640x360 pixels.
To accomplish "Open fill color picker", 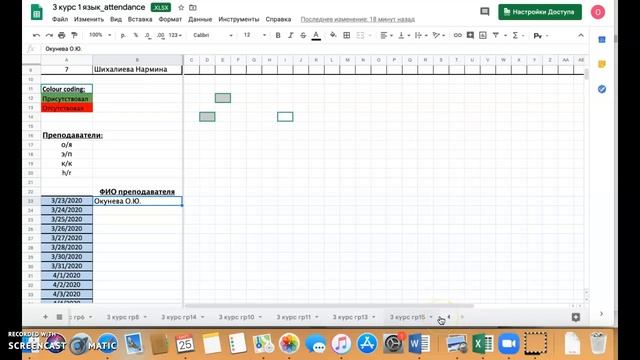I will pos(333,36).
